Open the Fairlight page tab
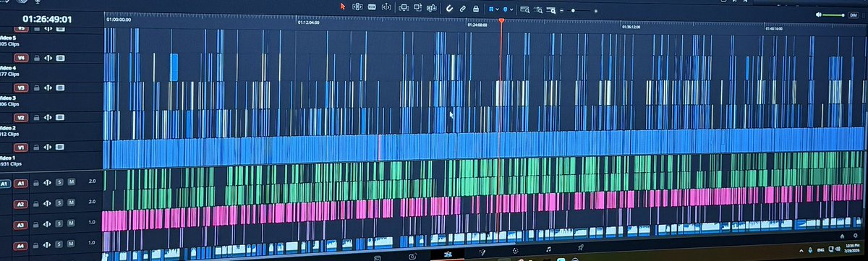868x261 pixels. [548, 249]
